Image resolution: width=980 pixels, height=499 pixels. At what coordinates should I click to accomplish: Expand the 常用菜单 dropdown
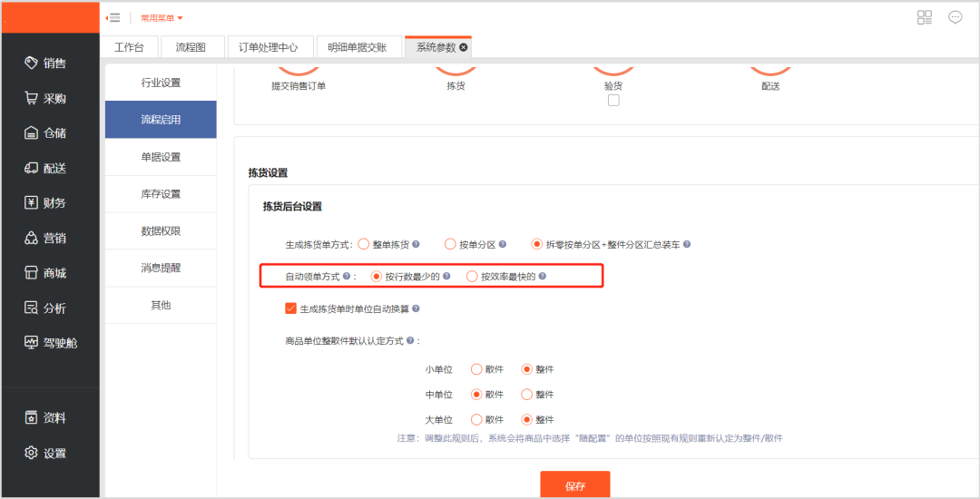coord(162,18)
